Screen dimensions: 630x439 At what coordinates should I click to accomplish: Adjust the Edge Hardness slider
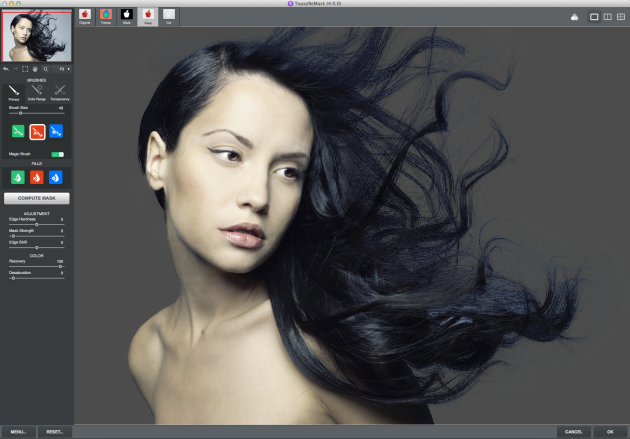[36, 225]
